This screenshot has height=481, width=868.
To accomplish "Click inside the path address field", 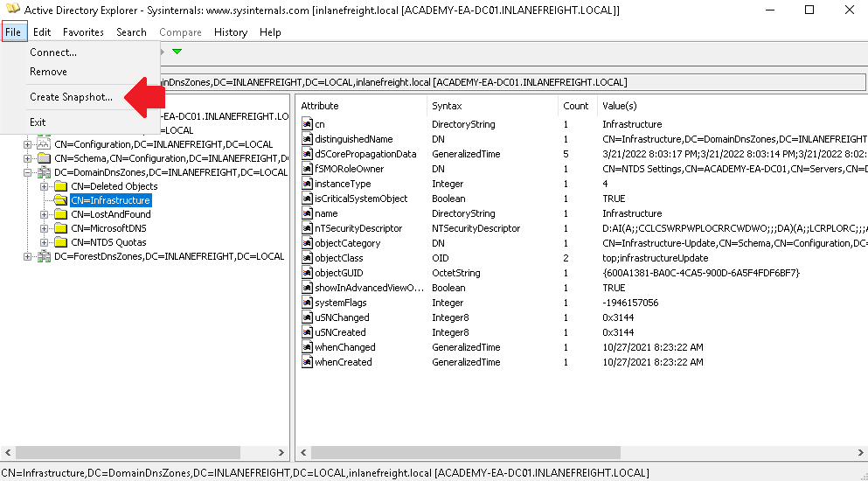I will [512, 82].
